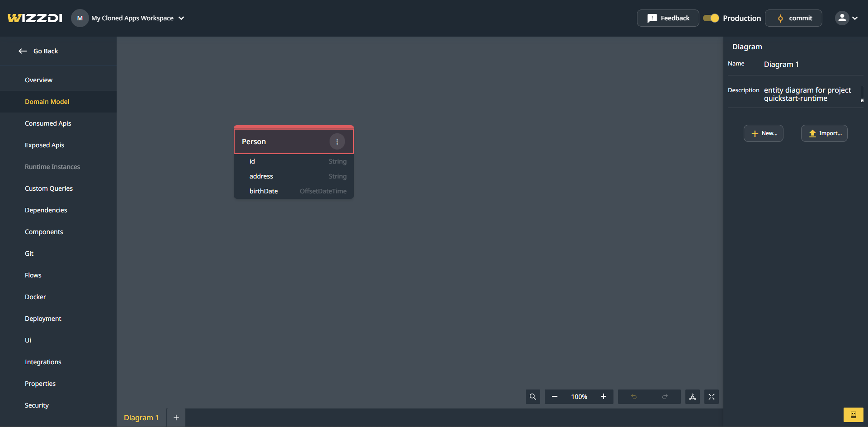Viewport: 868px width, 427px height.
Task: Open Ui section
Action: click(x=58, y=340)
